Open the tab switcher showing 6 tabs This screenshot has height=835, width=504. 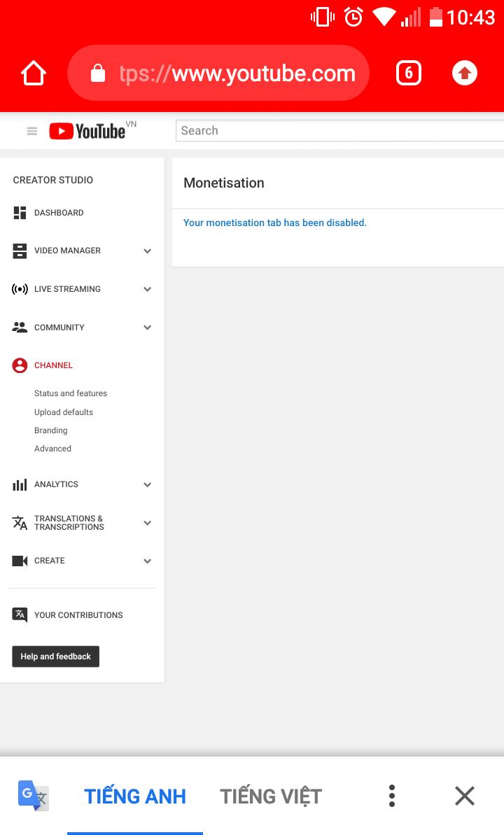point(409,73)
